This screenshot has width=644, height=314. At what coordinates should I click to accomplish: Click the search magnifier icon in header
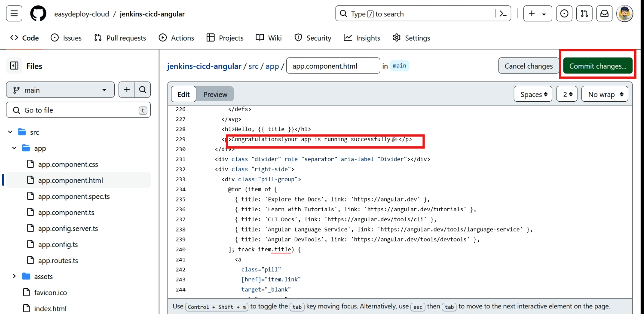(343, 14)
